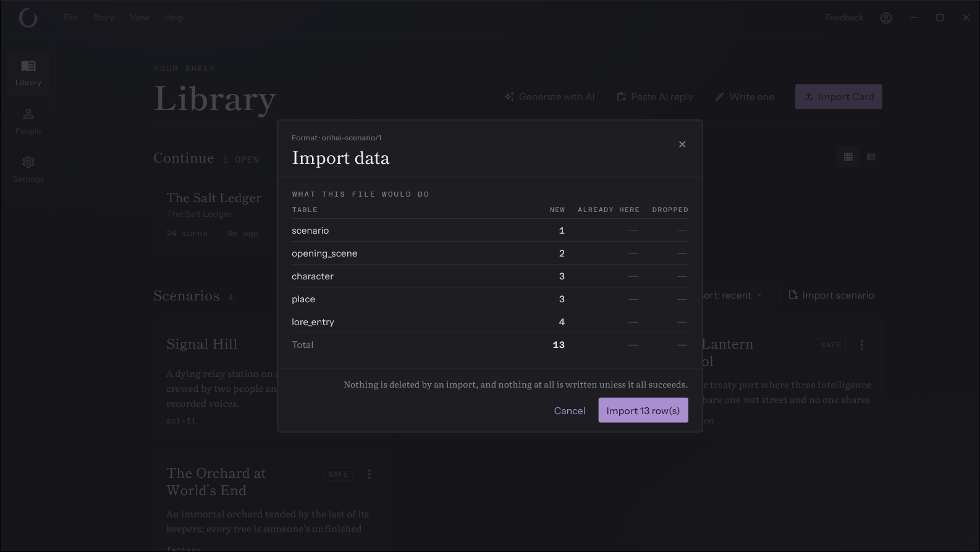Image resolution: width=980 pixels, height=552 pixels.
Task: Click the Feedback link
Action: pos(844,17)
